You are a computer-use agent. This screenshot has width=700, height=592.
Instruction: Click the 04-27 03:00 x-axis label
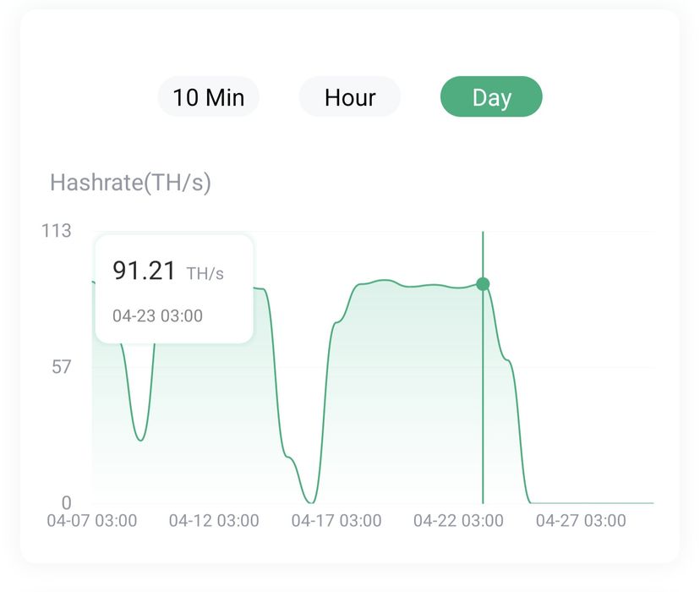click(x=581, y=521)
